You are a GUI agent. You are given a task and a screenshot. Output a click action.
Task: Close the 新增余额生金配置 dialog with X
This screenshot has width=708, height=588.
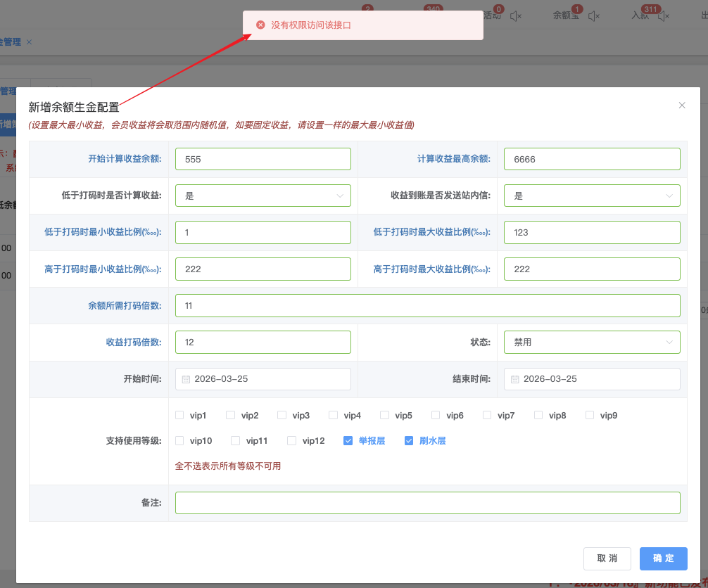pos(681,106)
